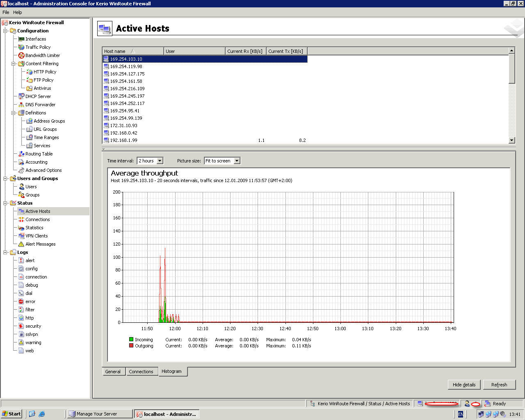Open the filter log
This screenshot has height=420, width=525.
pos(30,310)
